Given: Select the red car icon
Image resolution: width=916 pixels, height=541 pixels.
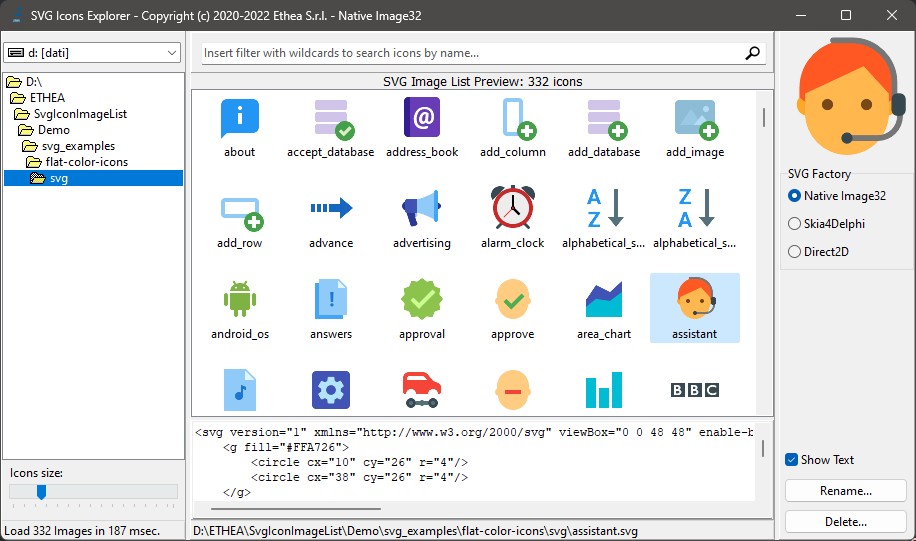Looking at the screenshot, I should click(422, 390).
